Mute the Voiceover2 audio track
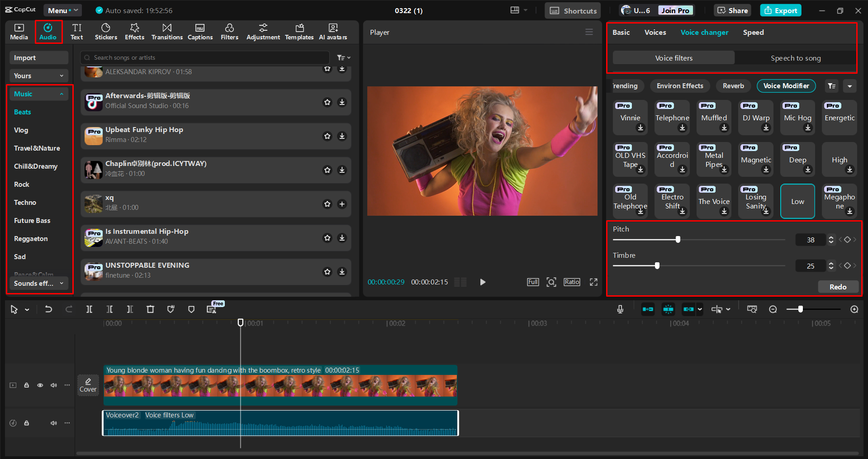868x459 pixels. pyautogui.click(x=54, y=423)
